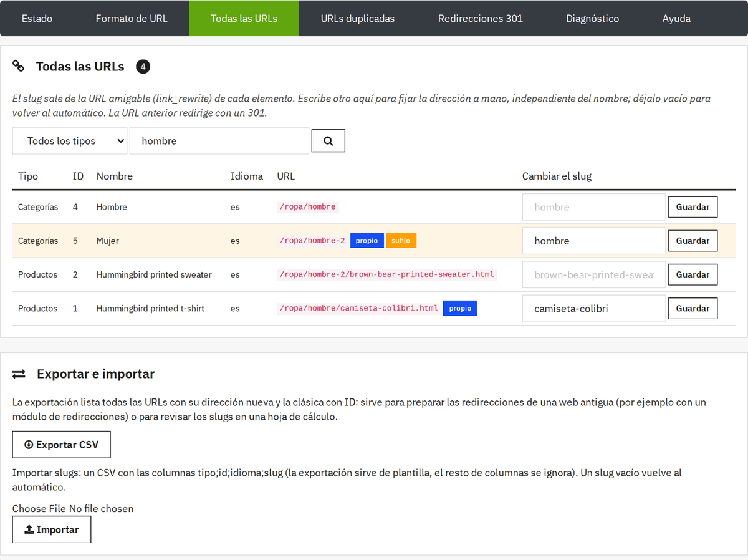Click the count badge showing 4
Screen dimensions: 748x560
tap(143, 66)
